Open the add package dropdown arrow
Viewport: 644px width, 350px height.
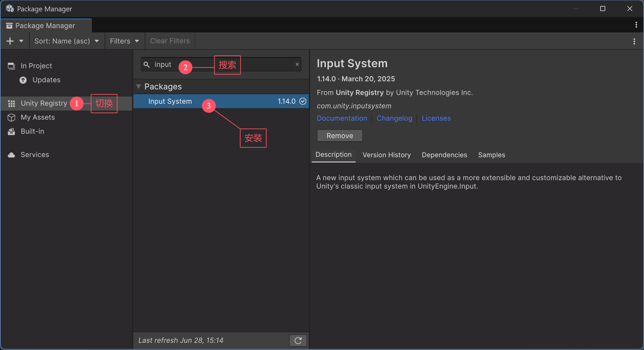[21, 41]
